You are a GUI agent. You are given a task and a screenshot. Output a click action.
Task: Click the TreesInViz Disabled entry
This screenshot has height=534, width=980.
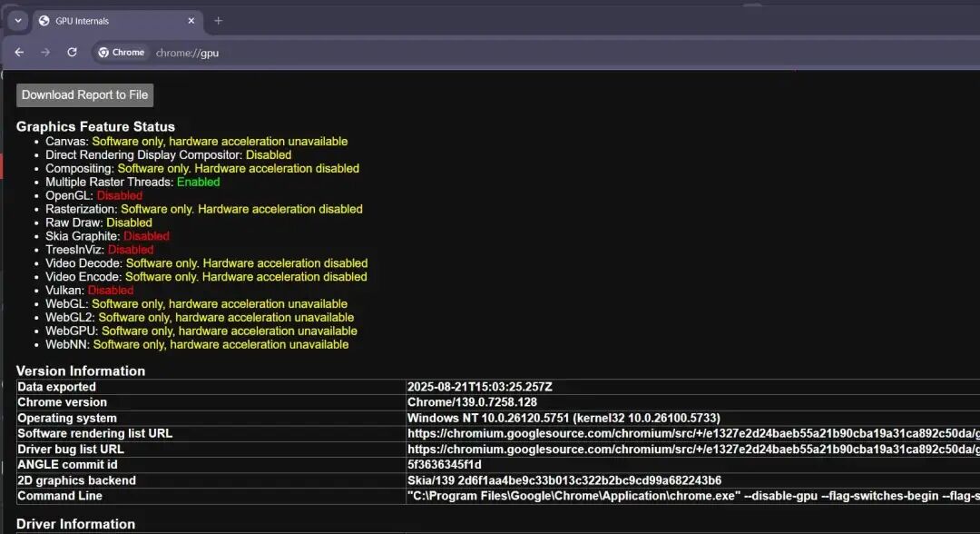click(x=100, y=250)
